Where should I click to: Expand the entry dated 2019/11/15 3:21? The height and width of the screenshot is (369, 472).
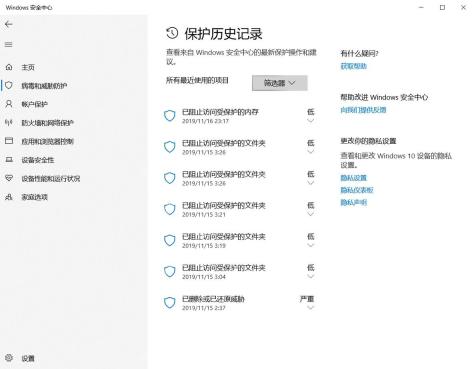pos(311,214)
